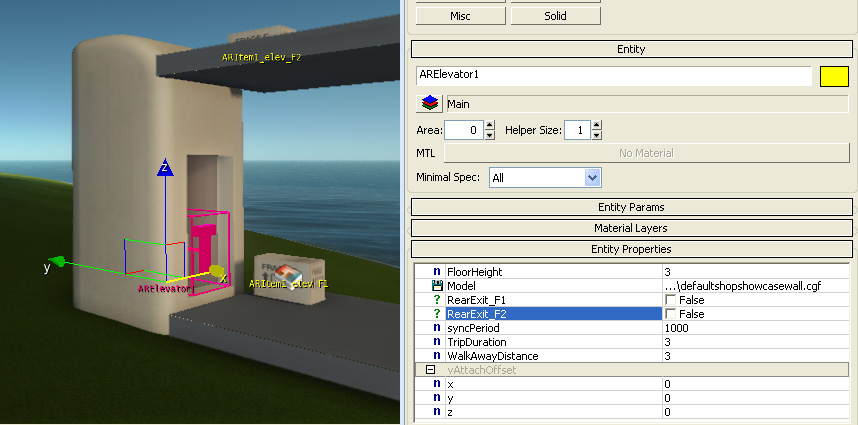Select the TripDuration property label

pyautogui.click(x=477, y=342)
